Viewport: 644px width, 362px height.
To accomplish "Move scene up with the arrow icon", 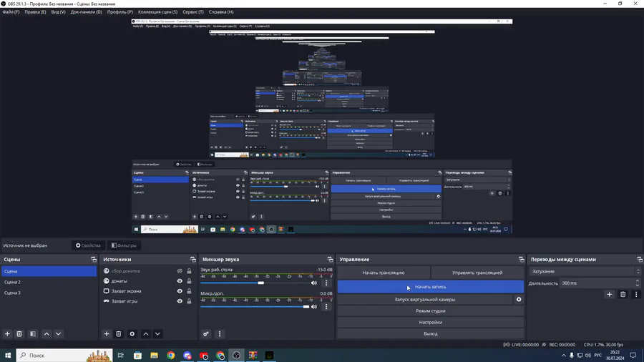I will [47, 333].
